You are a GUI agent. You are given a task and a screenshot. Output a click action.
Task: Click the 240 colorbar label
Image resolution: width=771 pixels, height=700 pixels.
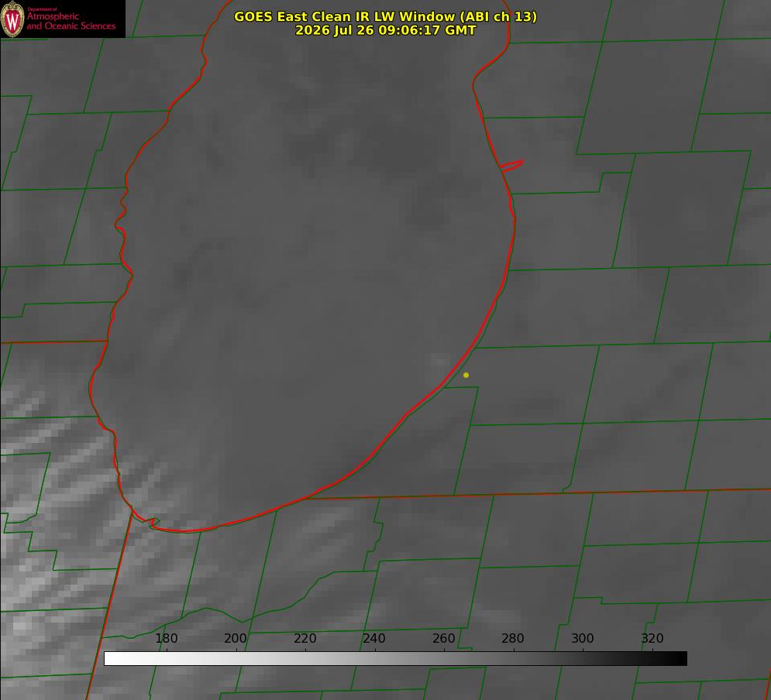[374, 638]
